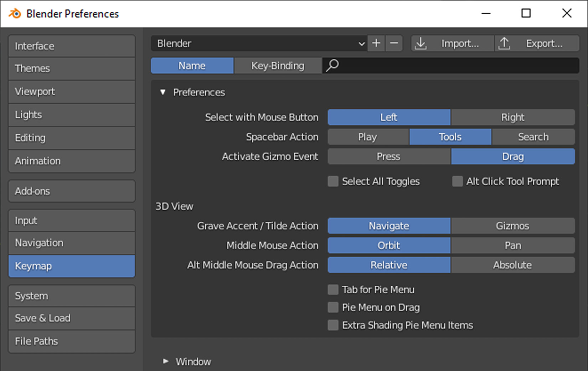Enable Alt Click Tool Prompt checkbox
The width and height of the screenshot is (588, 371).
point(457,181)
